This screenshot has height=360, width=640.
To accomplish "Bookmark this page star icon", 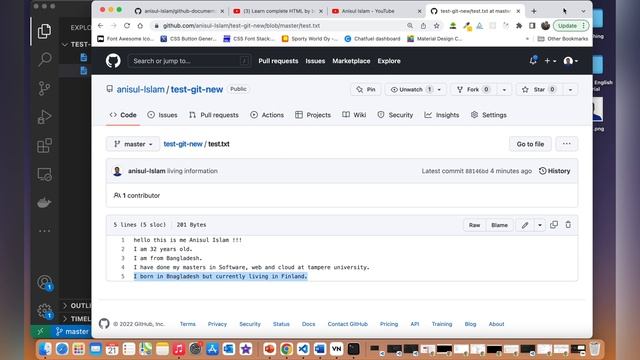I will 436,25.
